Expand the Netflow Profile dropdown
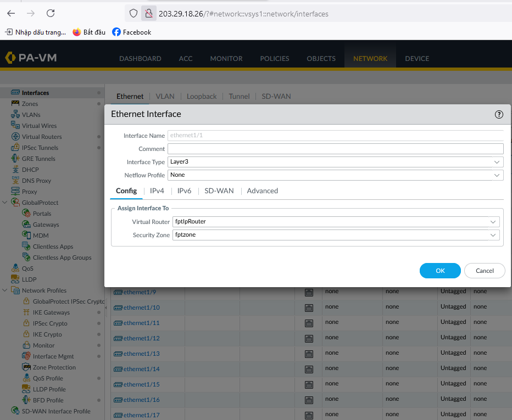 335,175
